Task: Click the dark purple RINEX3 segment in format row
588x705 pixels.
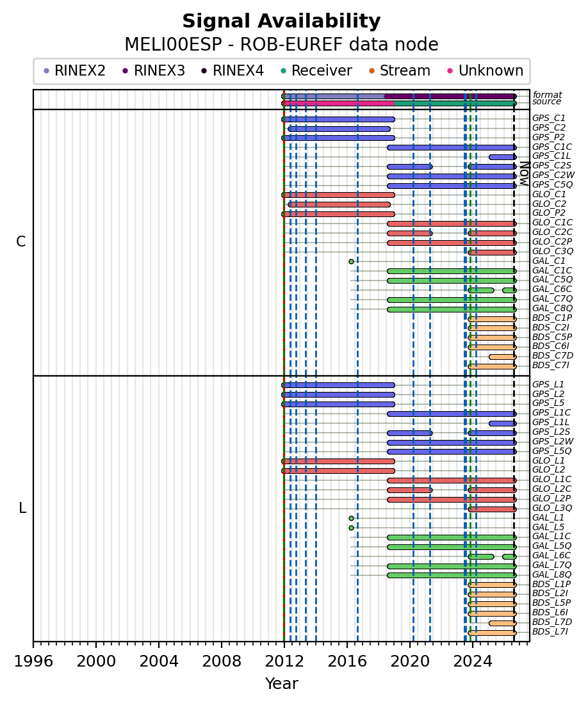Action: [x=450, y=96]
